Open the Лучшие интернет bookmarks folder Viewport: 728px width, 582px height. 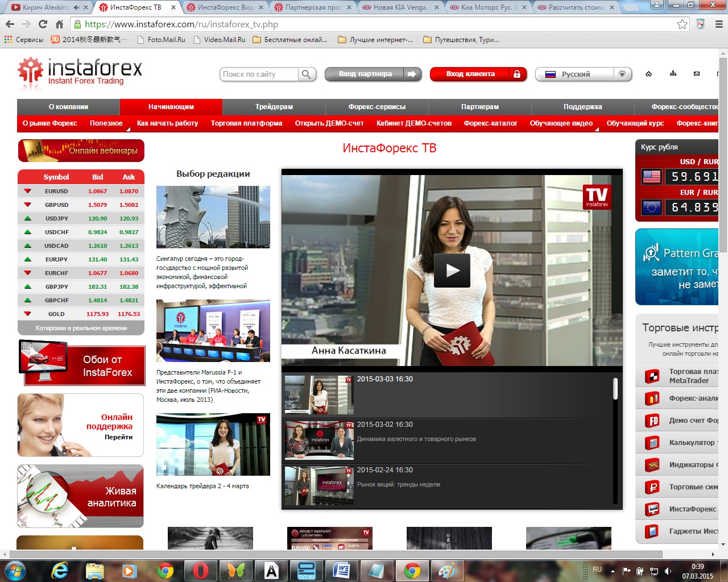(375, 40)
